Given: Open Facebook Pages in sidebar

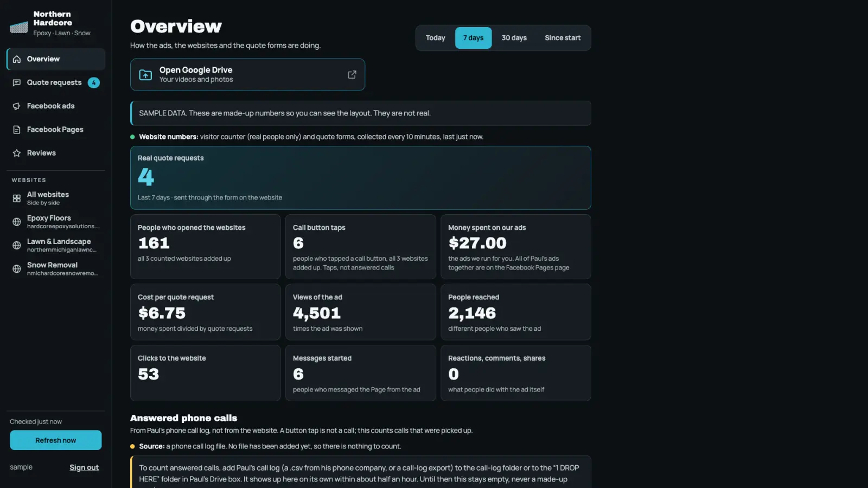Looking at the screenshot, I should coord(56,130).
